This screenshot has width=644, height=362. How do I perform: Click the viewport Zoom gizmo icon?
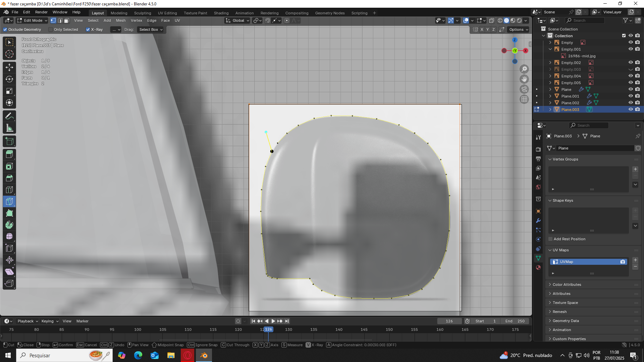pos(524,69)
